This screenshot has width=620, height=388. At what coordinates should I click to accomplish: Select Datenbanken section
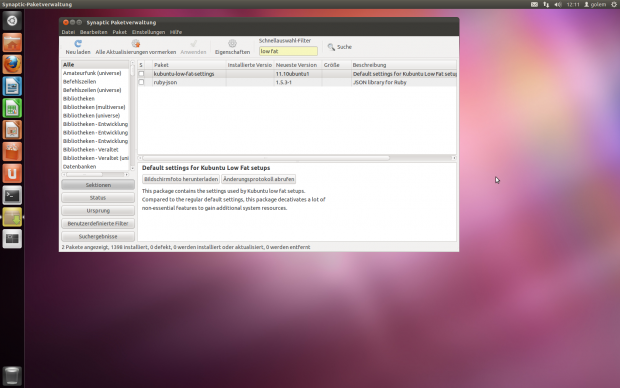coord(95,167)
